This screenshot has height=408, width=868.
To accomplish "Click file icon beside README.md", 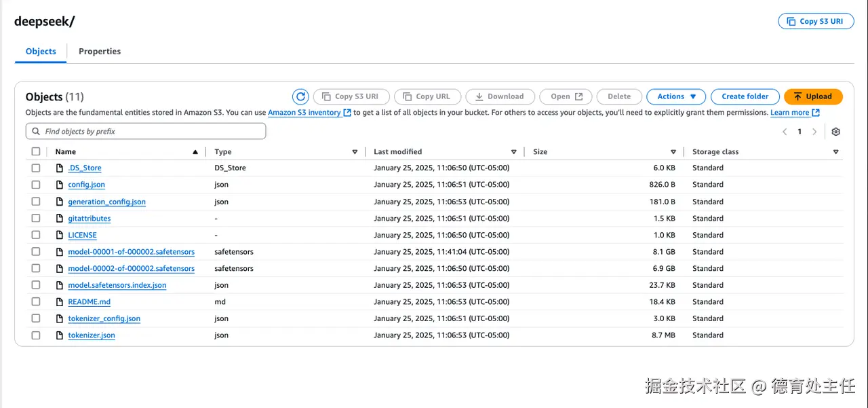I will click(60, 302).
